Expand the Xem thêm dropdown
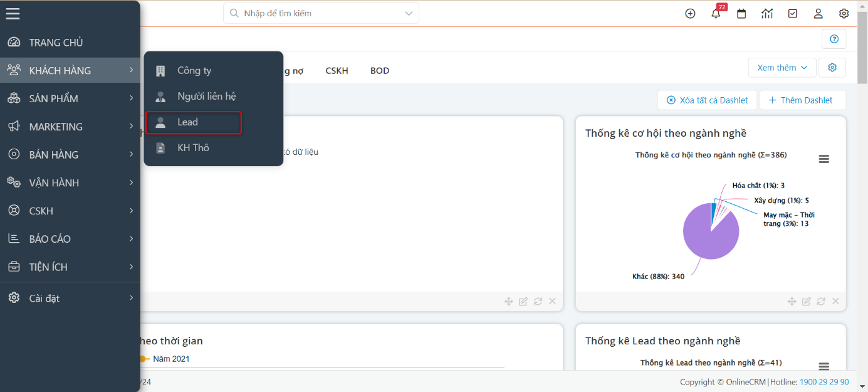 click(782, 67)
